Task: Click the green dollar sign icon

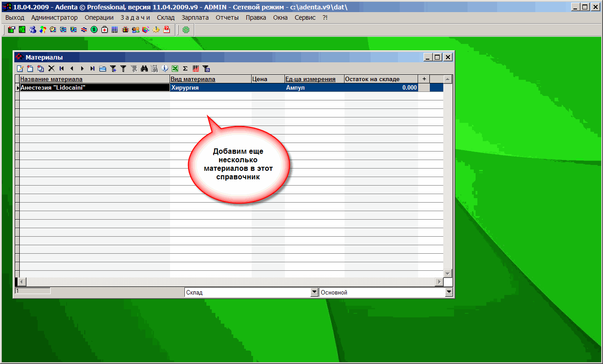Action: coord(94,30)
